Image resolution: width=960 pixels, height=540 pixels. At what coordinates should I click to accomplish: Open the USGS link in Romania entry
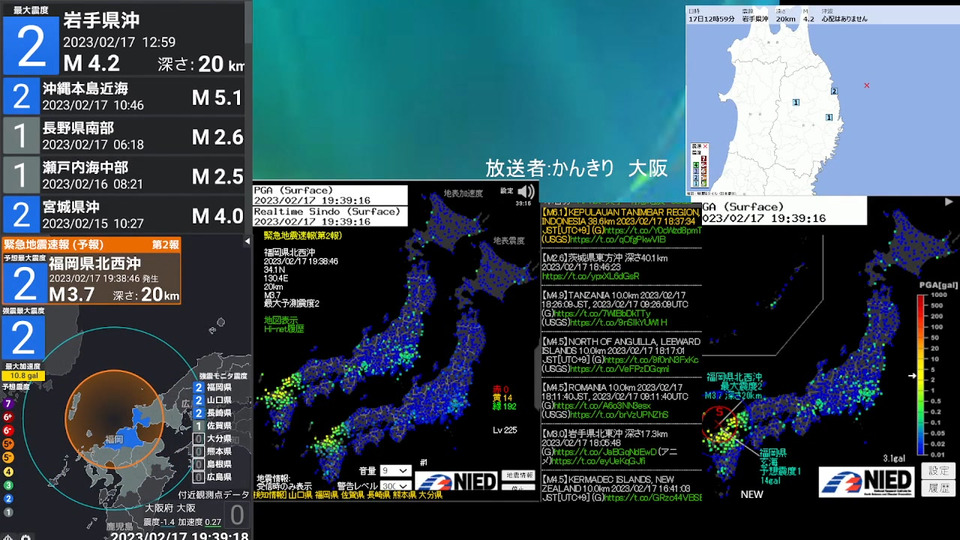click(619, 415)
